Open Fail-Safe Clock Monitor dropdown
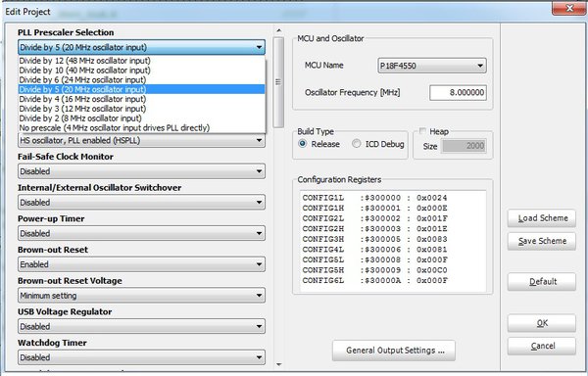 (141, 171)
